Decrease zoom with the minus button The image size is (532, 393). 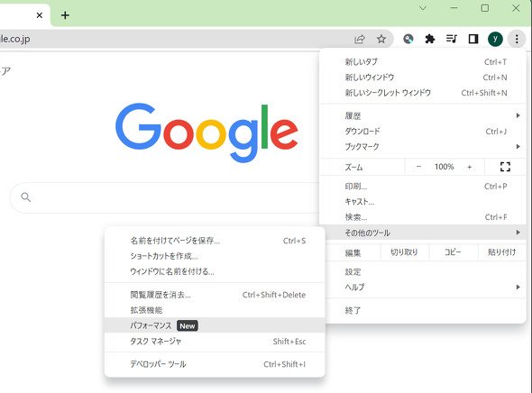coord(418,167)
